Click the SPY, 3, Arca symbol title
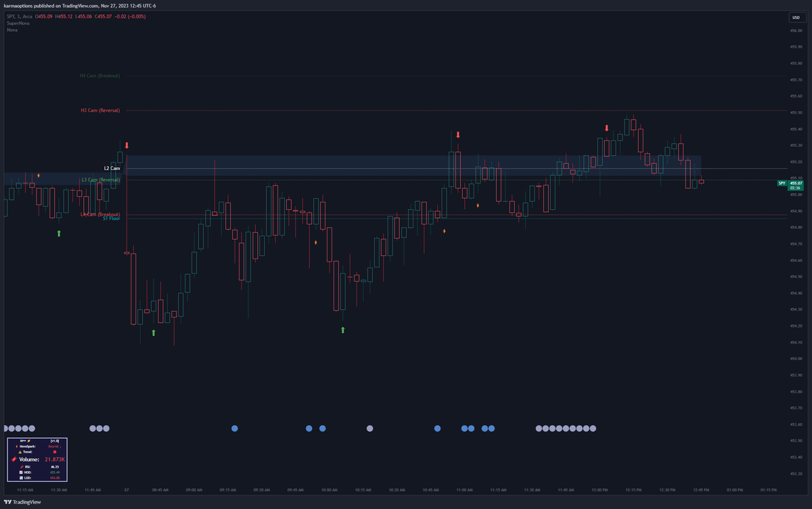The height and width of the screenshot is (509, 812). pyautogui.click(x=20, y=16)
